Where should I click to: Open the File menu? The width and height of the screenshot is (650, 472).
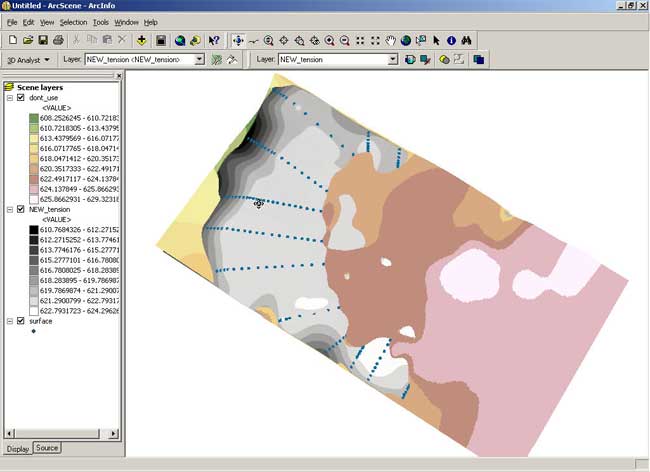click(x=12, y=22)
